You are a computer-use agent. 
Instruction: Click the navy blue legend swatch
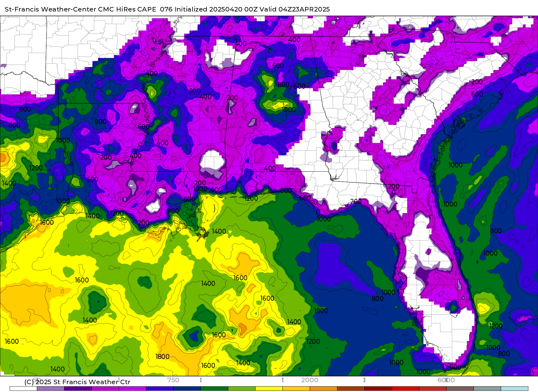coord(187,389)
